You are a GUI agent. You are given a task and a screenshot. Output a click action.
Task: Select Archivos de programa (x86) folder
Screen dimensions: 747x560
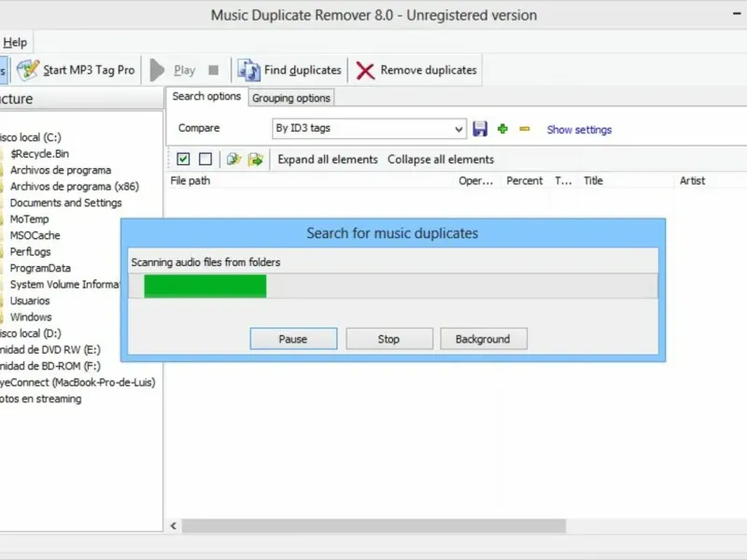(x=75, y=186)
